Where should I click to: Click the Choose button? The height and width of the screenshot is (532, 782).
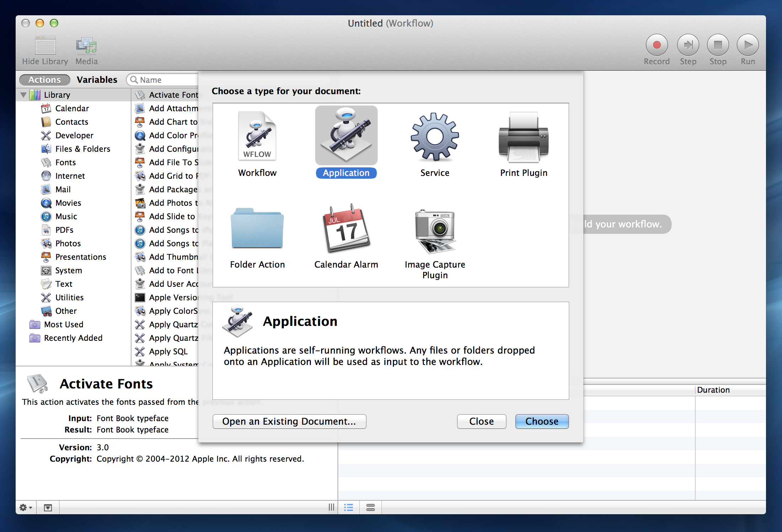tap(542, 421)
